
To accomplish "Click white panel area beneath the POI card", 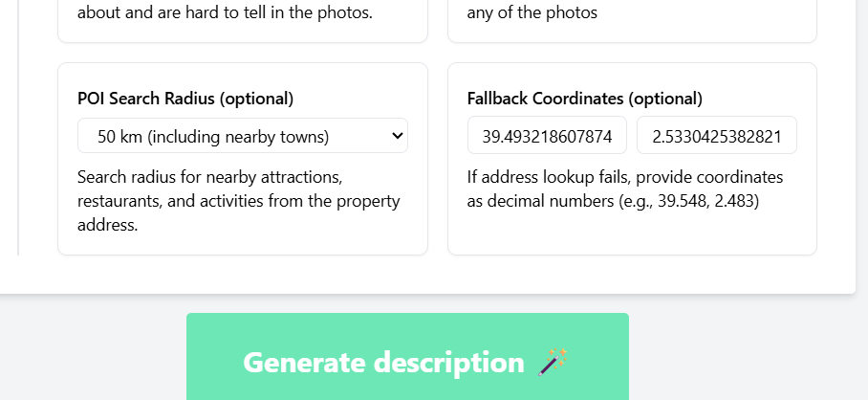I will (x=243, y=273).
